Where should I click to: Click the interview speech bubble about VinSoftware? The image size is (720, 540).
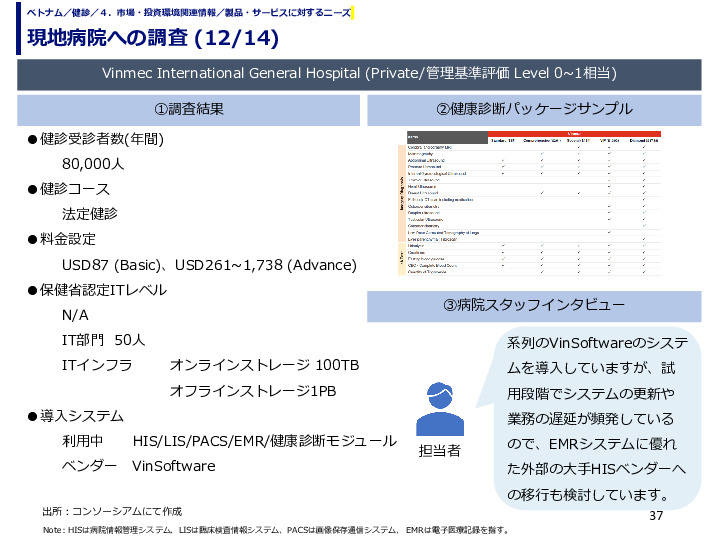[x=597, y=418]
